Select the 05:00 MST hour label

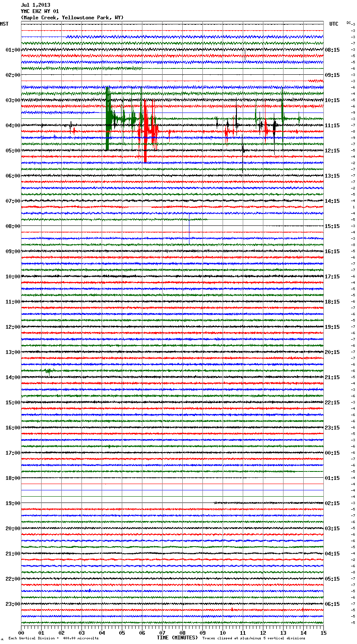coord(13,151)
